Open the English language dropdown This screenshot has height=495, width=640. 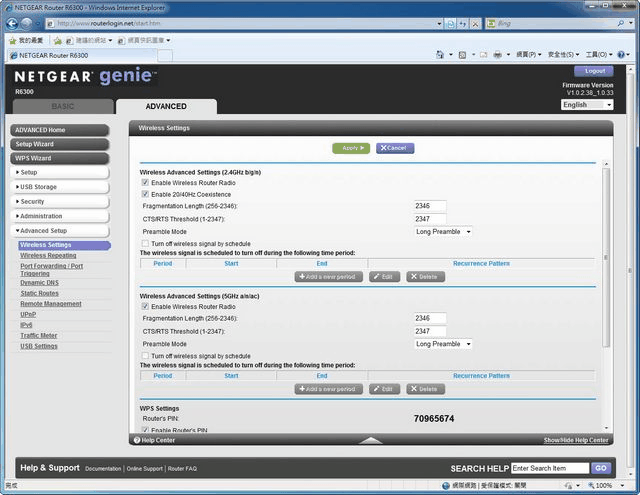(x=587, y=105)
